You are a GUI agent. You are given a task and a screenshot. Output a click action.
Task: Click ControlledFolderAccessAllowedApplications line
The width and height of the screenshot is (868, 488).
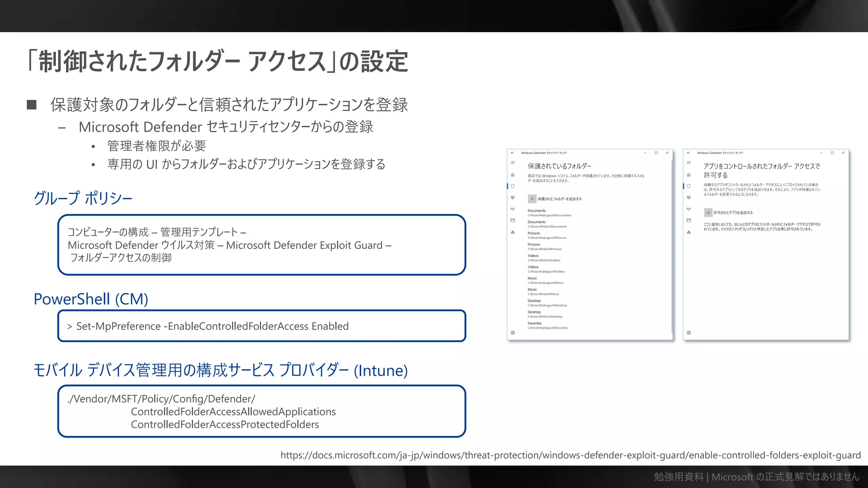(x=233, y=412)
